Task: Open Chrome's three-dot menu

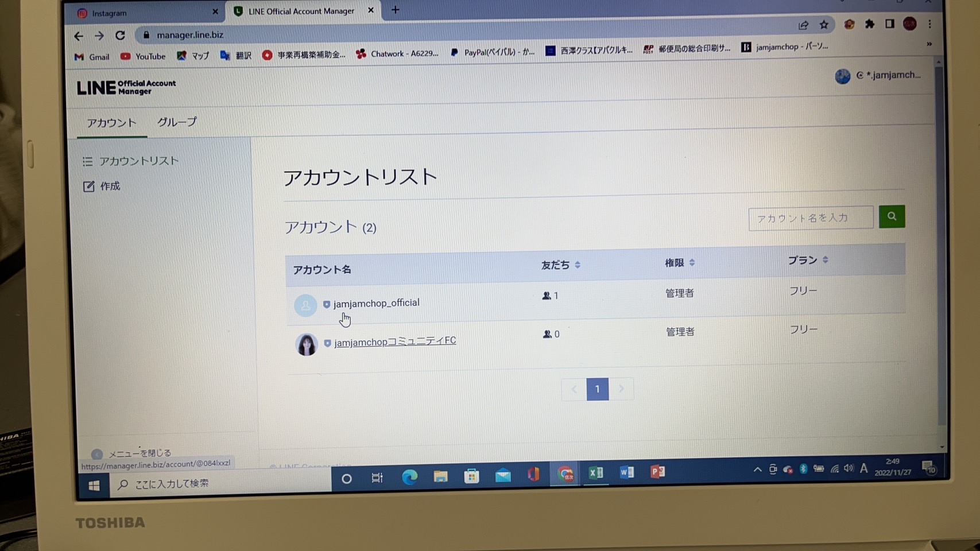Action: coord(929,24)
